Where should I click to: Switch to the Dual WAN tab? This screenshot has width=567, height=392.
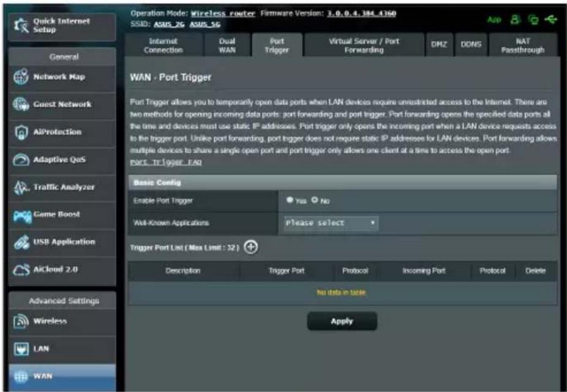coord(227,45)
